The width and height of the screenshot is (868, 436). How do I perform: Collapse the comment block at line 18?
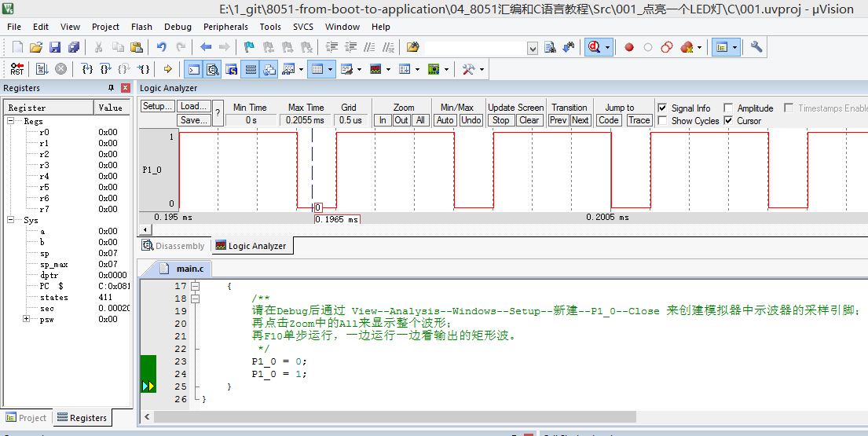(x=195, y=299)
